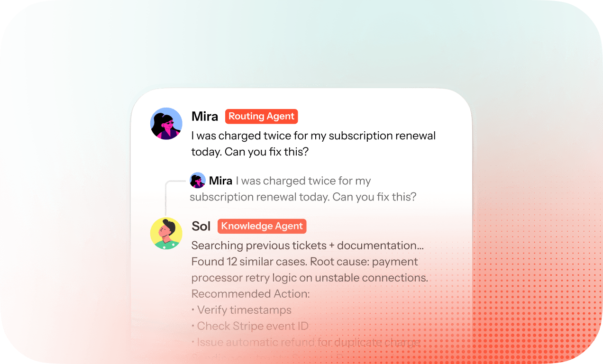Click the "processor retry logic on unstable connections" line
The width and height of the screenshot is (603, 364).
pyautogui.click(x=310, y=278)
